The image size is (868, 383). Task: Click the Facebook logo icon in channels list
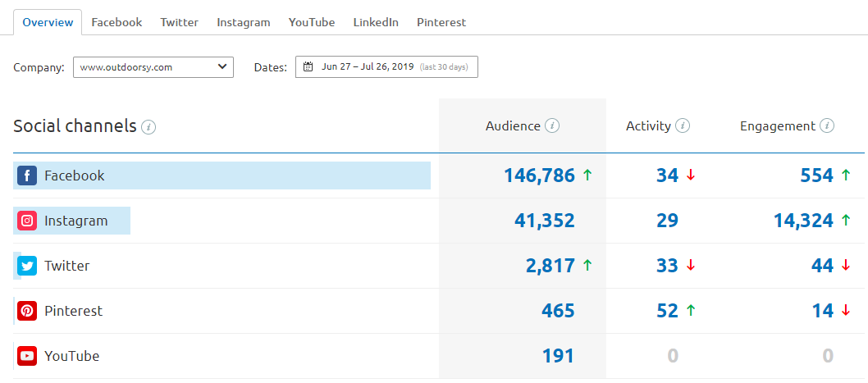(x=27, y=176)
